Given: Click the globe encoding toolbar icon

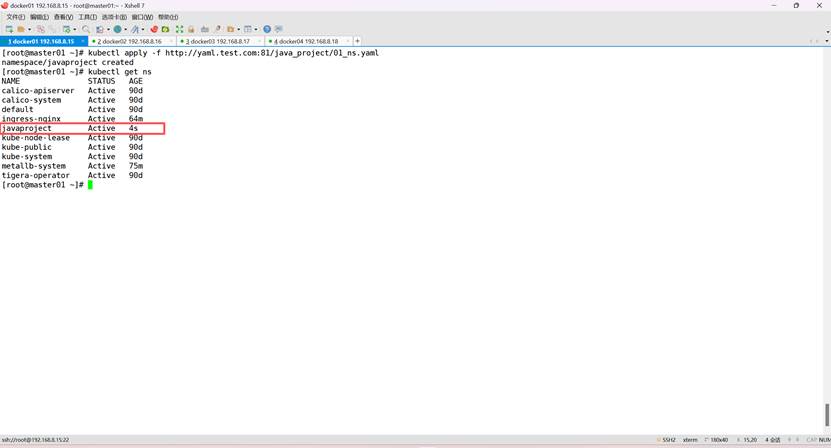Looking at the screenshot, I should coord(118,29).
